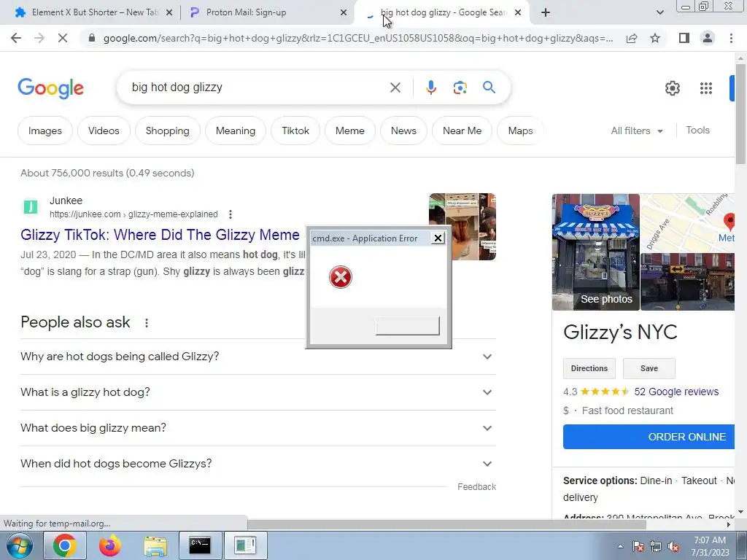Screen dimensions: 747x560
Task: Select the News filter chip
Action: point(403,131)
